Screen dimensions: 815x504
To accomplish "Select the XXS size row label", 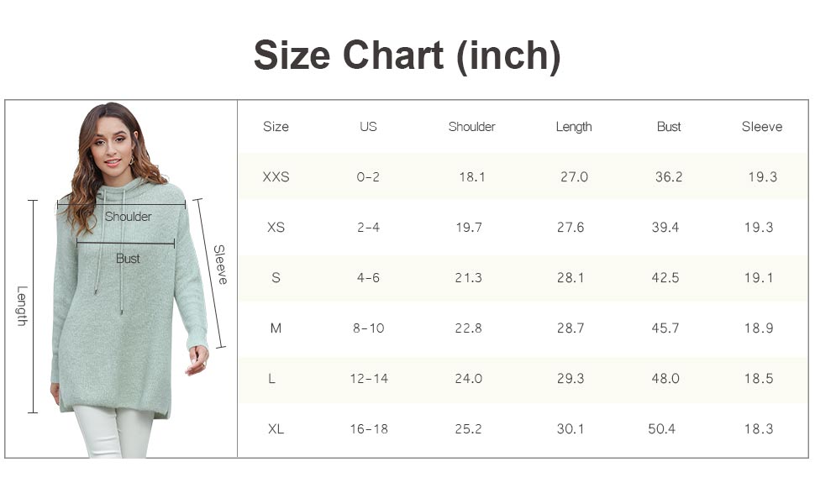I will [276, 177].
